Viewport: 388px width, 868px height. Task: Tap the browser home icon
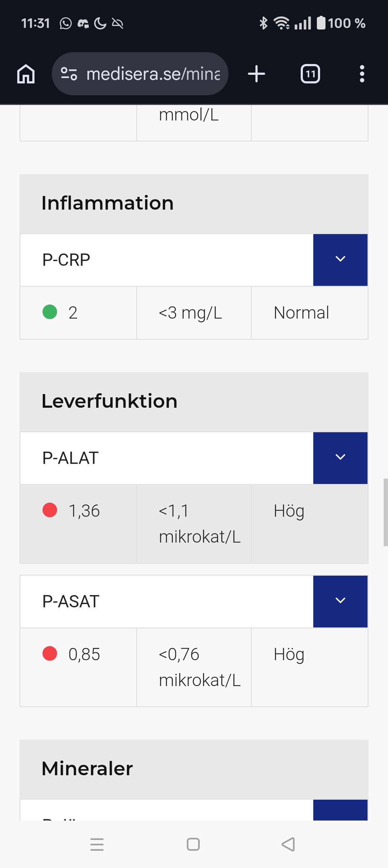click(x=26, y=74)
